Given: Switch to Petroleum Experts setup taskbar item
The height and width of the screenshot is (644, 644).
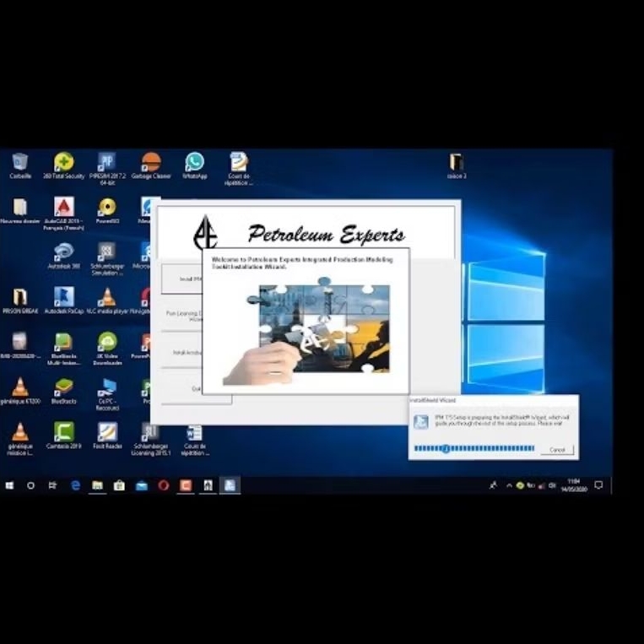Looking at the screenshot, I should [x=208, y=485].
